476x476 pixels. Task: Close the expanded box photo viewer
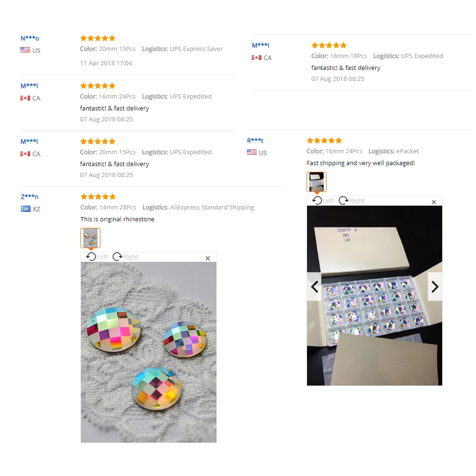(x=434, y=202)
